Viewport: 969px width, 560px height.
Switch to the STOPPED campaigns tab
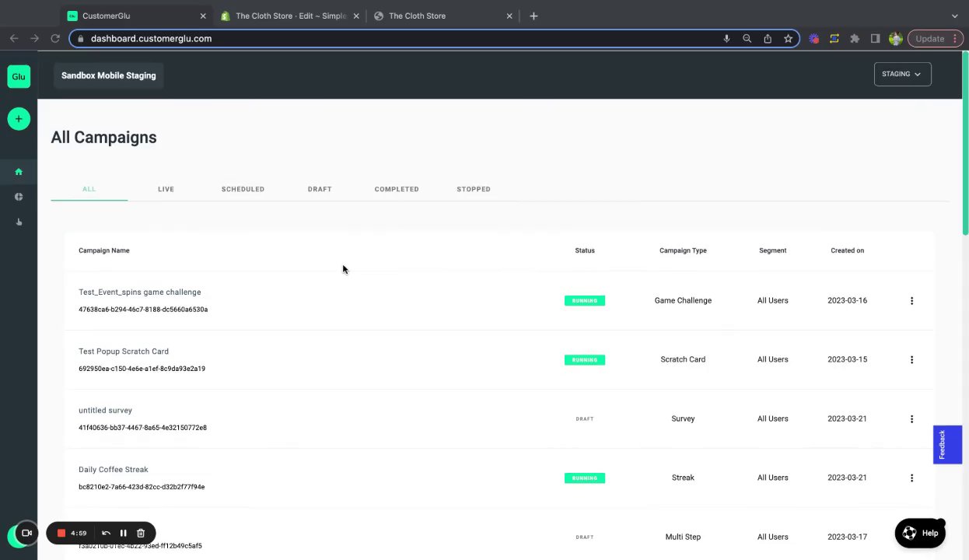(x=474, y=189)
